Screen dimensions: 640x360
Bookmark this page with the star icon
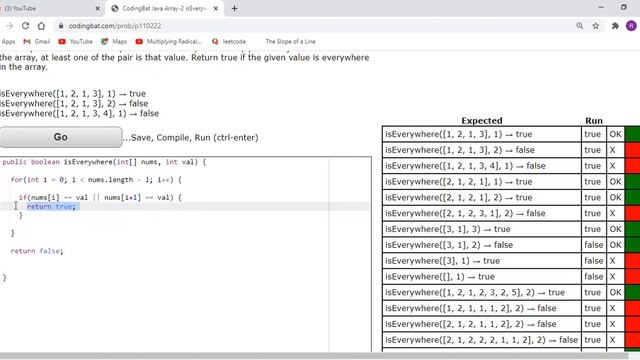596,26
